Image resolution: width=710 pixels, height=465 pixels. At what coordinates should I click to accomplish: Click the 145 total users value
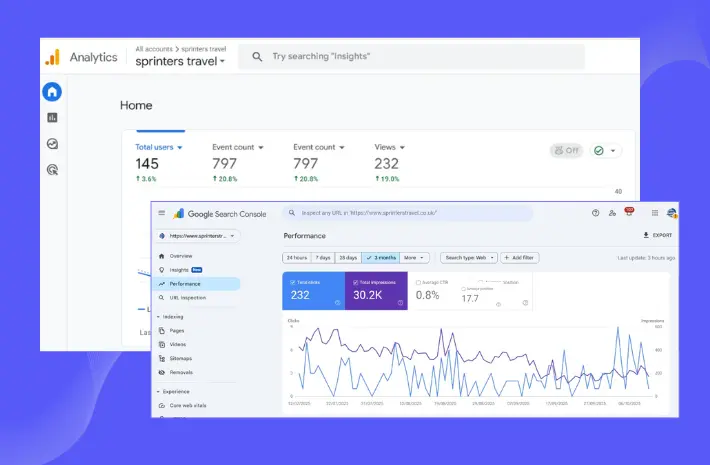tap(147, 163)
